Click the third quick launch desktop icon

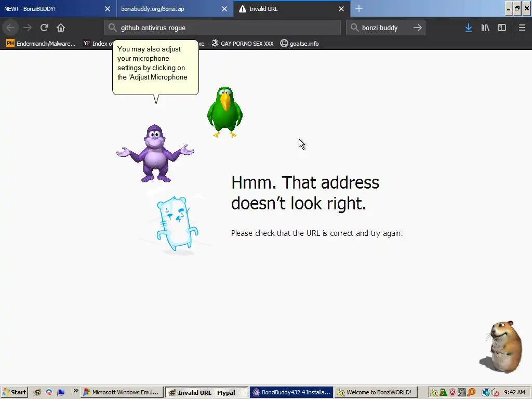[x=61, y=393]
